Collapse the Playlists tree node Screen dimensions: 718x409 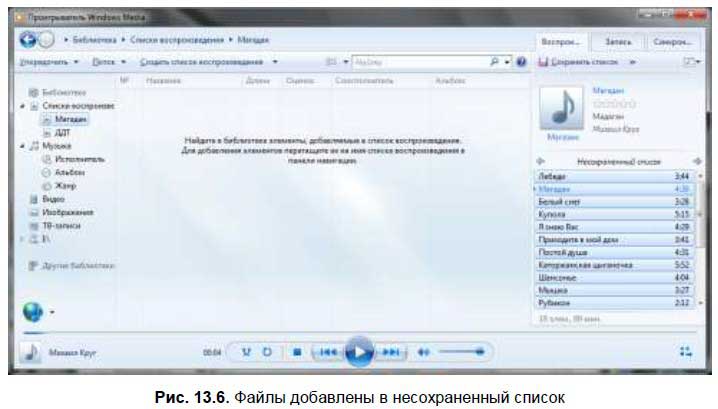tap(22, 106)
